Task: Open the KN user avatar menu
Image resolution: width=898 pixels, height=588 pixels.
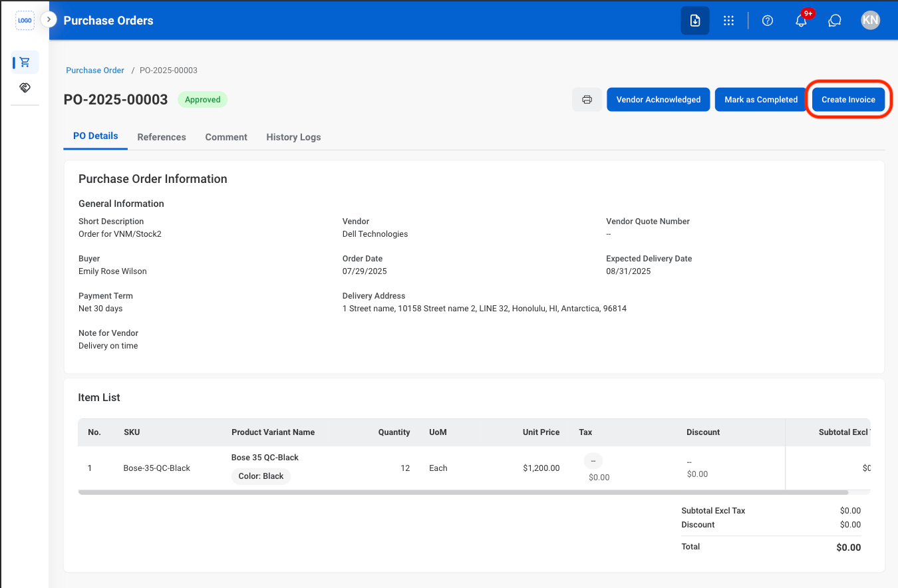Action: tap(870, 20)
